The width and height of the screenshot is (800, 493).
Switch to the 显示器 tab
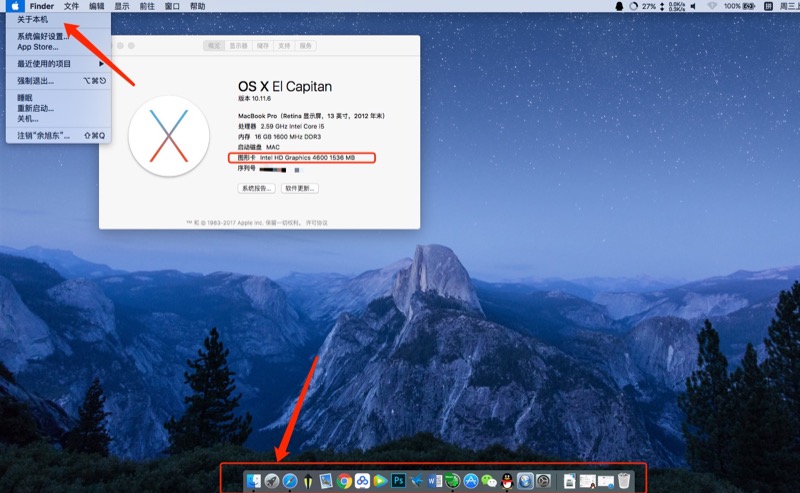(238, 46)
